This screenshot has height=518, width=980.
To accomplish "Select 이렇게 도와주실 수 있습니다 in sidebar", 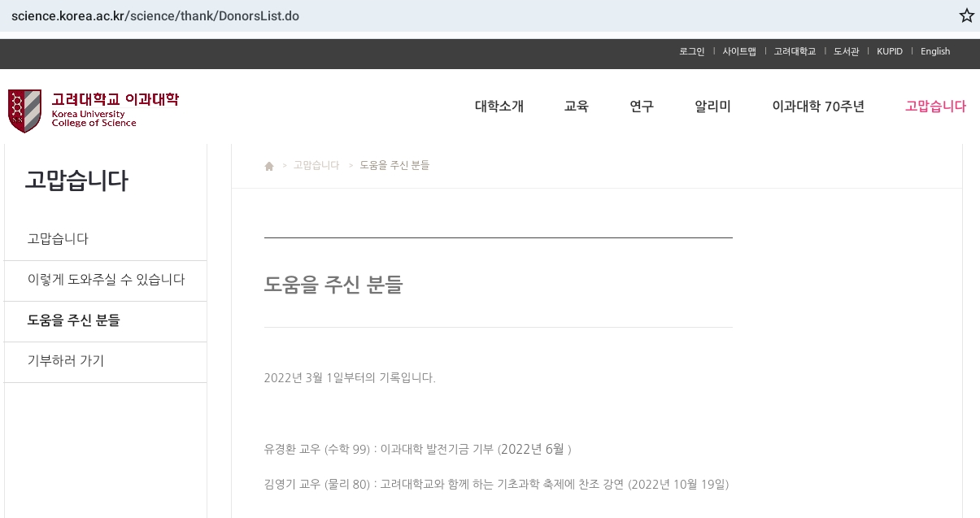I will pos(106,280).
